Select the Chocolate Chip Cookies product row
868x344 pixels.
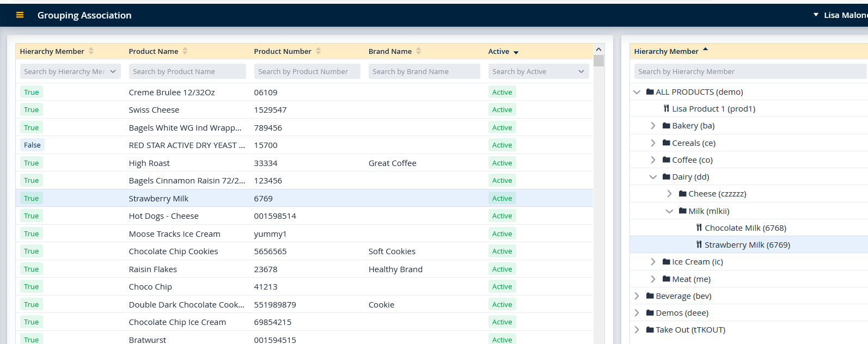(x=173, y=251)
